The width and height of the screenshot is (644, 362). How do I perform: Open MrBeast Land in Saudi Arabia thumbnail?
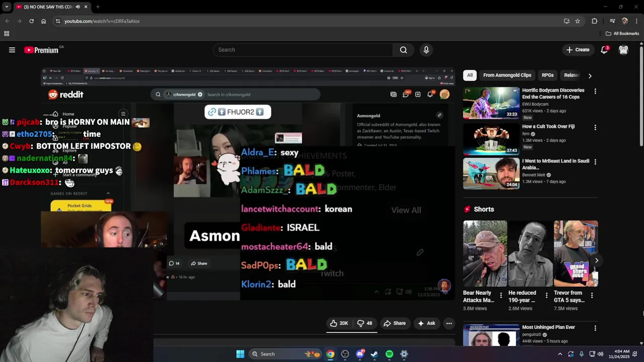491,173
